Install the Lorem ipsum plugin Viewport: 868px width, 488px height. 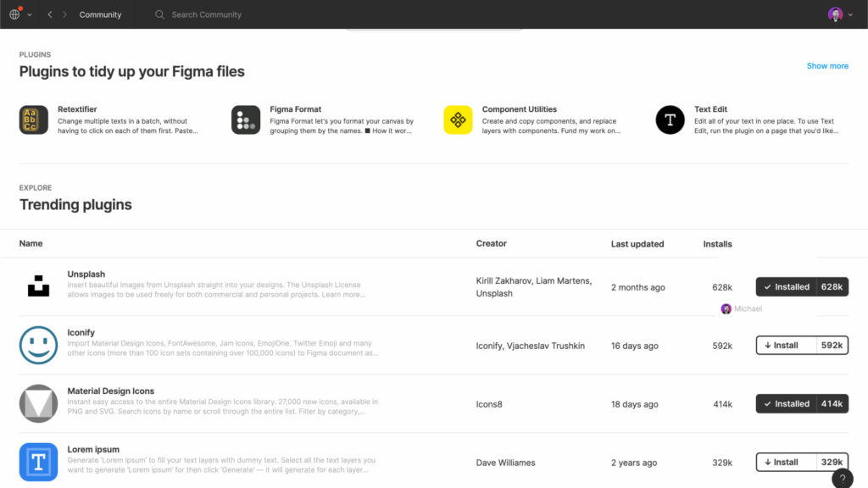(x=786, y=463)
